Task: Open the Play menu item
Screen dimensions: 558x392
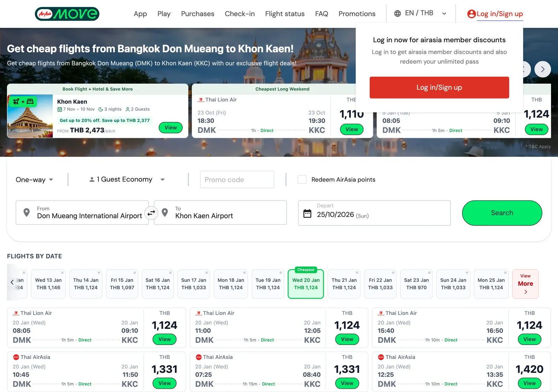Action: pos(164,14)
